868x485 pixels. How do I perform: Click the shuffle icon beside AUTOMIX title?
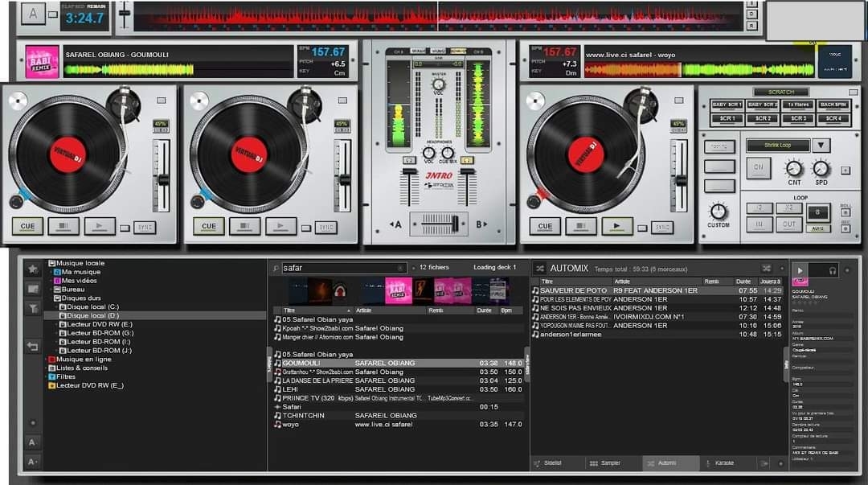[x=540, y=269]
